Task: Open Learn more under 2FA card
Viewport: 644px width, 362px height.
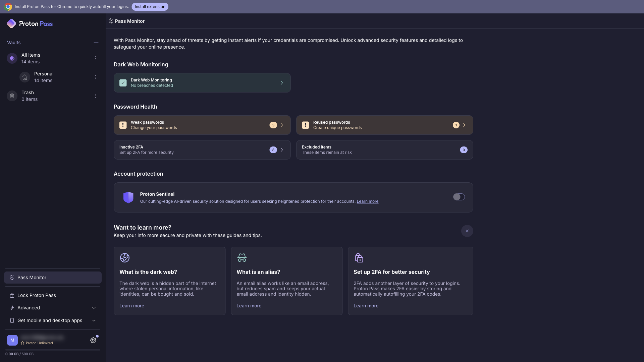Action: (x=366, y=306)
